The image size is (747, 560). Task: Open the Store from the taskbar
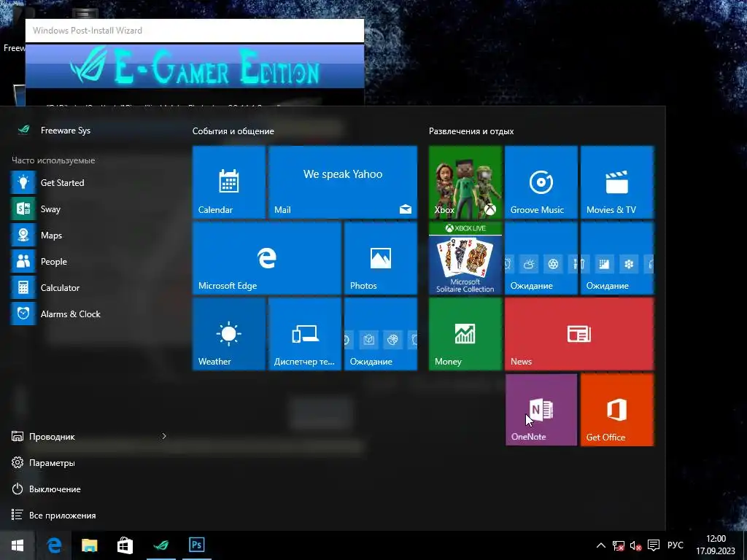pos(125,545)
